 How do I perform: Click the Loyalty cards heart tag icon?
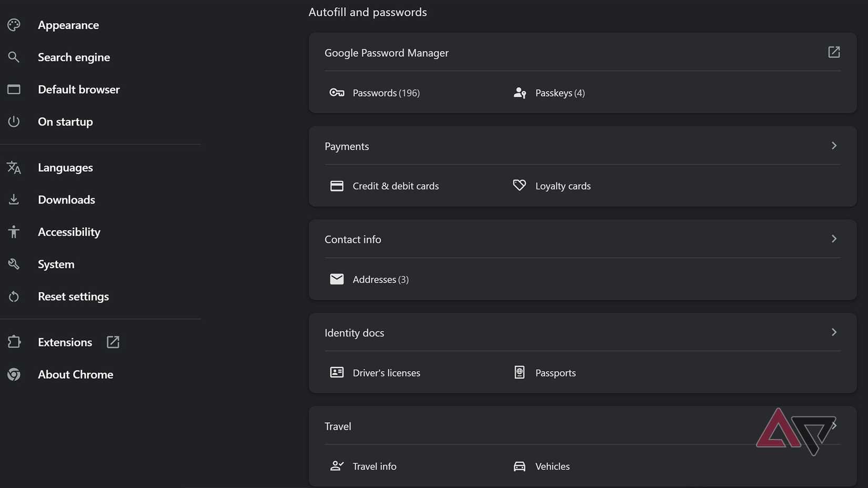pos(519,185)
